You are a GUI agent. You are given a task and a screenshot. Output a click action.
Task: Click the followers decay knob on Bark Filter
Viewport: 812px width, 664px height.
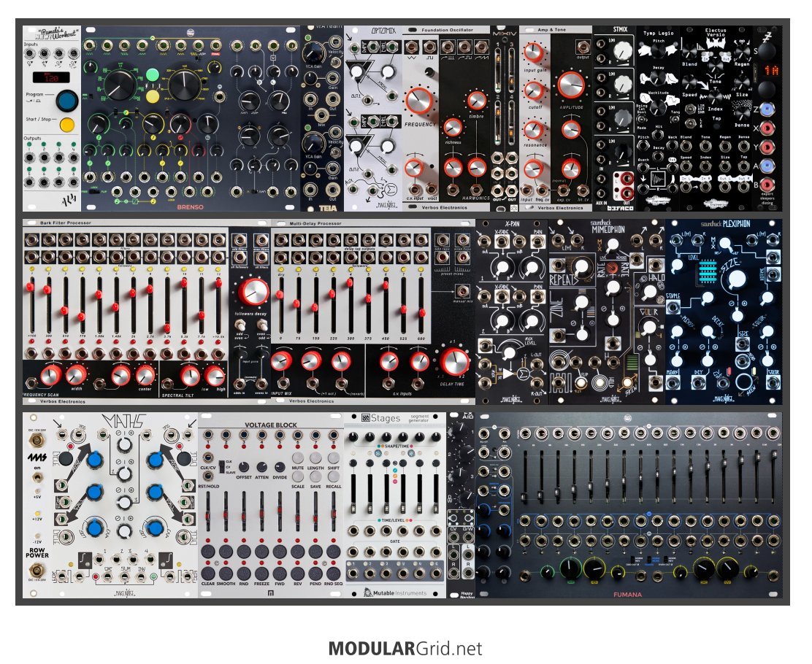[x=253, y=293]
